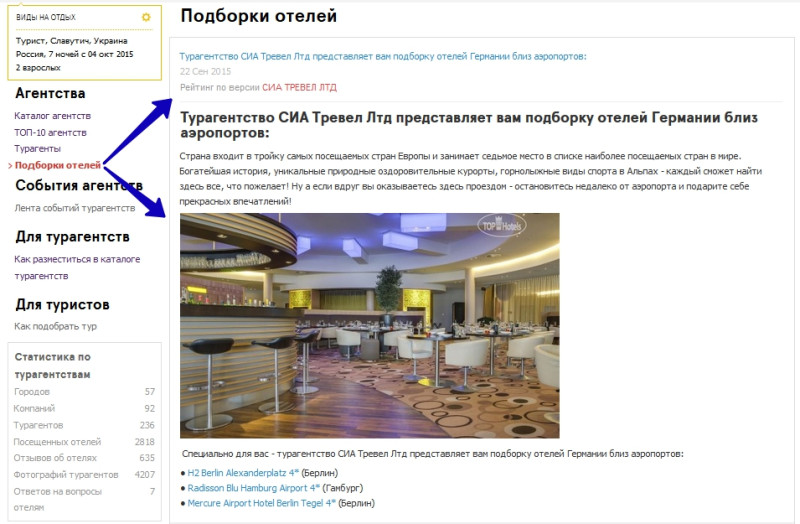Select the Подборки отелей menu item
Image resolution: width=800 pixels, height=524 pixels.
[x=58, y=165]
